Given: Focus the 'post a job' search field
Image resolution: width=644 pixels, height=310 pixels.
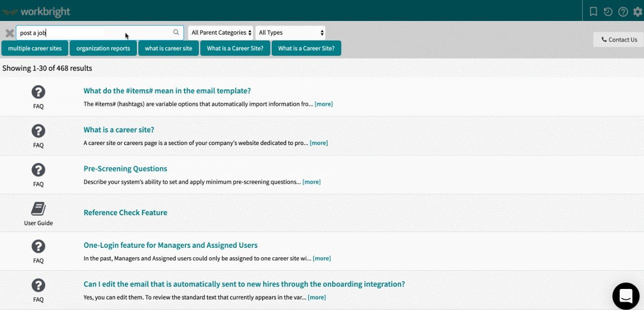Looking at the screenshot, I should pos(95,33).
